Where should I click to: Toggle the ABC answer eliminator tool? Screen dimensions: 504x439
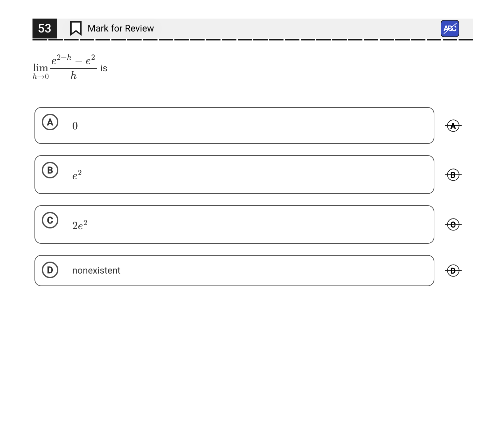click(450, 29)
